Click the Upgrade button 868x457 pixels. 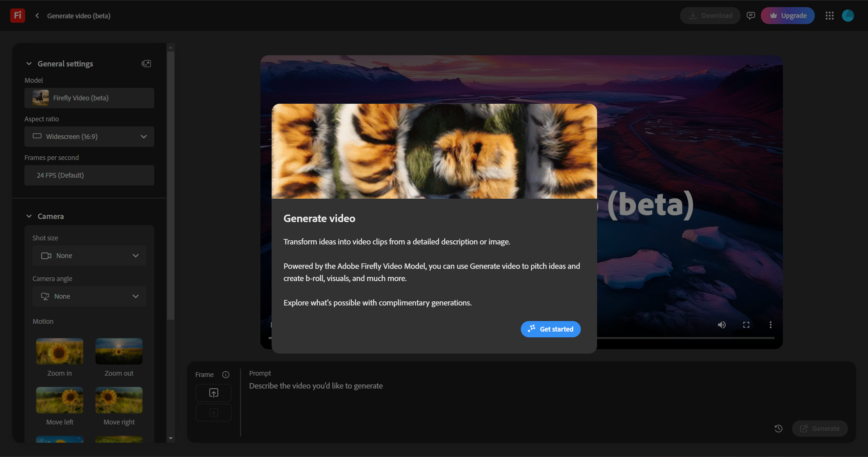(x=788, y=16)
